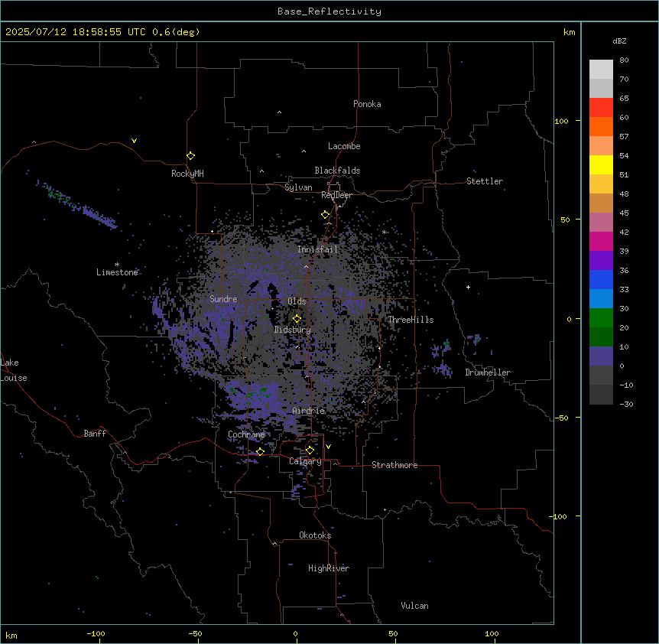Select the Blackfalds label on map
The image size is (659, 644).
click(x=337, y=171)
